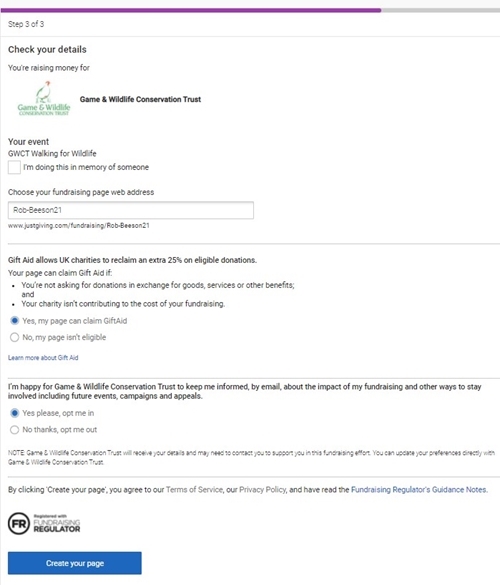Check 'I'm doing this in memory of someone'
The height and width of the screenshot is (585, 500).
(x=14, y=168)
